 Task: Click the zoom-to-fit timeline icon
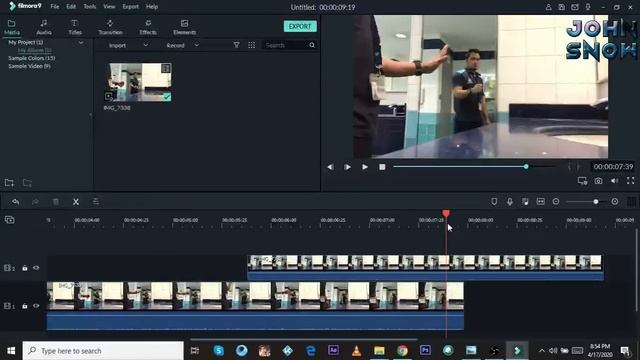tap(540, 201)
